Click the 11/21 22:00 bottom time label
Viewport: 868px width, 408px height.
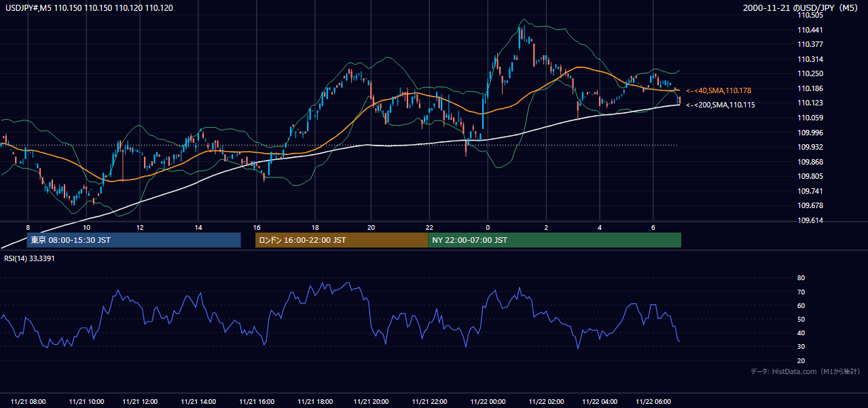pos(429,402)
